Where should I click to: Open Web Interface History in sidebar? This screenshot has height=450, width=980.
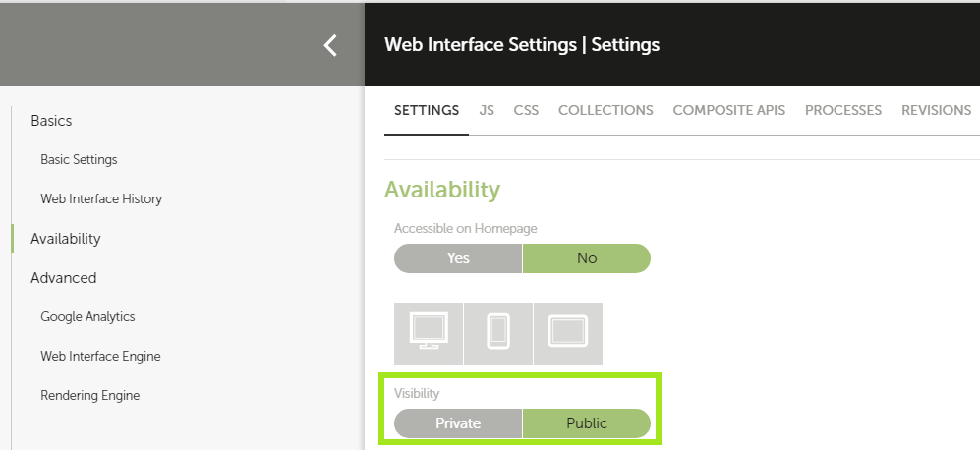101,198
